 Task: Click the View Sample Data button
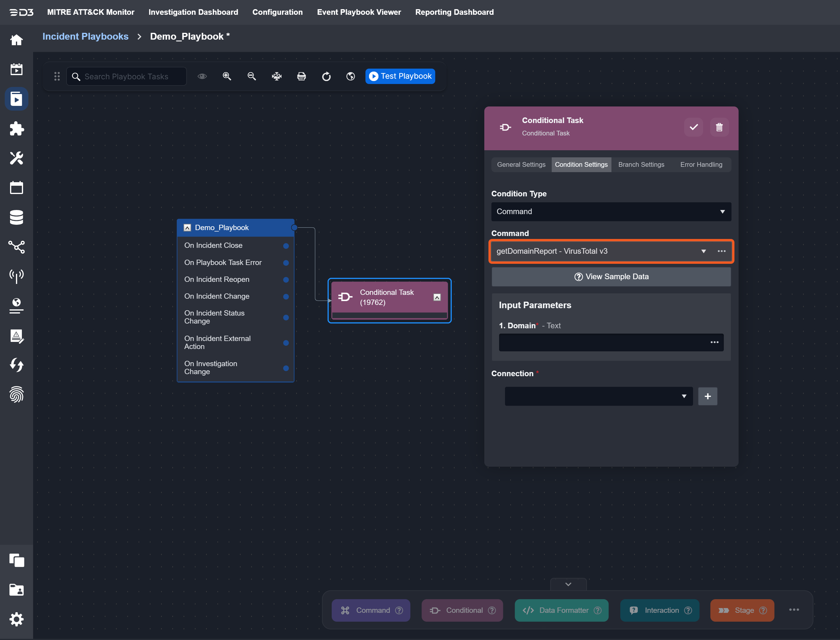point(611,277)
